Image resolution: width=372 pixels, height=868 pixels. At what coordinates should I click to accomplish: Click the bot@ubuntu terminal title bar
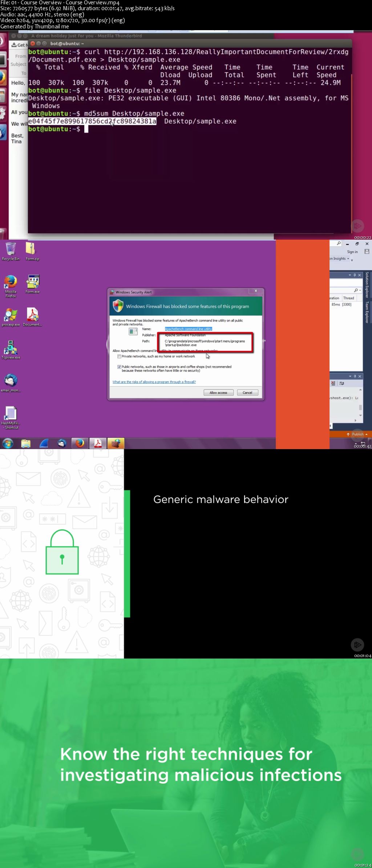[x=190, y=44]
